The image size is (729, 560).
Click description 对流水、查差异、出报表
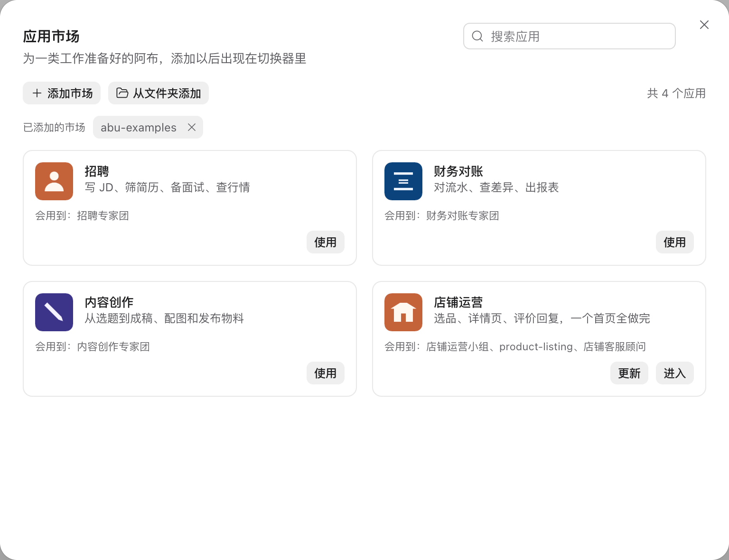[x=496, y=187]
